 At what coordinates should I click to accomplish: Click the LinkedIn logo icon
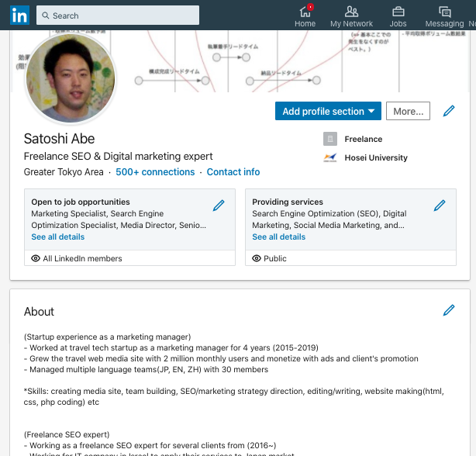tap(19, 15)
